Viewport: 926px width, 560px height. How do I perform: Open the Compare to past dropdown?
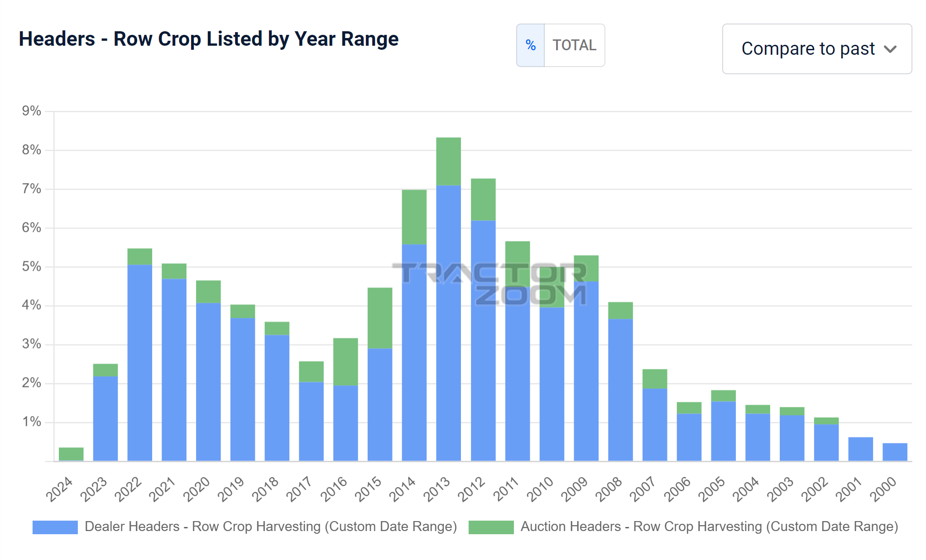pos(807,49)
